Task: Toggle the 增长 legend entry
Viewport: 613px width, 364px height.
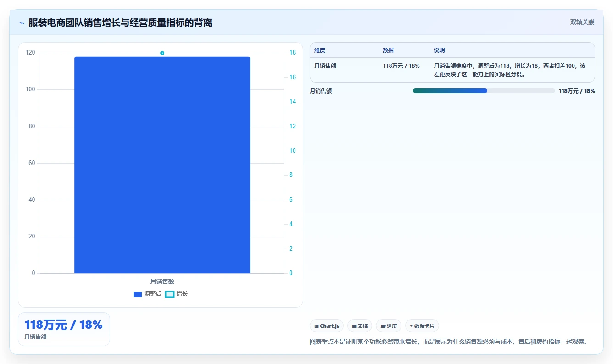Action: tap(177, 294)
